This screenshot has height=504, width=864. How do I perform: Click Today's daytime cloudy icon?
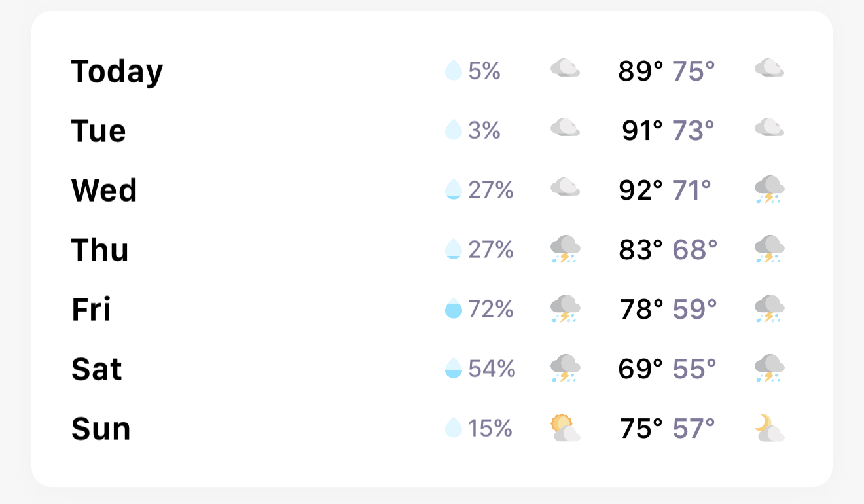565,69
